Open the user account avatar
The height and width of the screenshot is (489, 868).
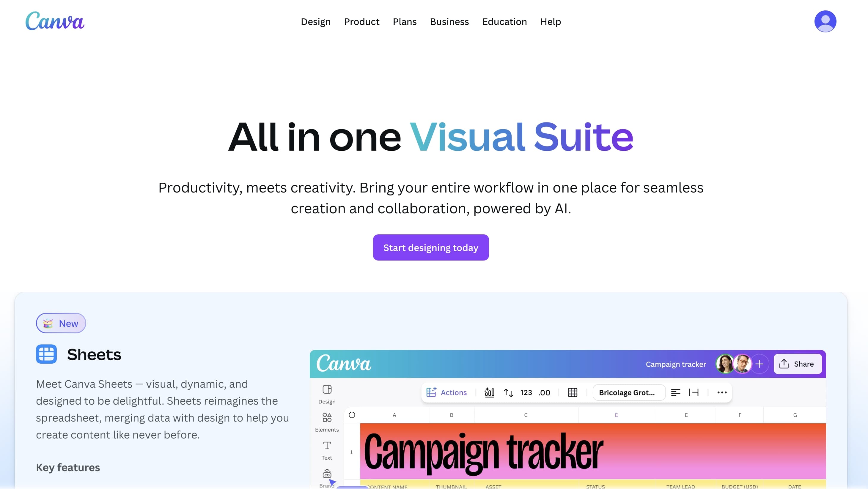pyautogui.click(x=825, y=21)
